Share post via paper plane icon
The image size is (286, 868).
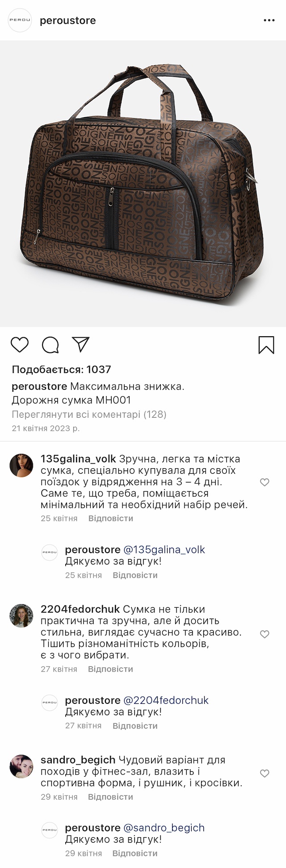[x=81, y=344]
